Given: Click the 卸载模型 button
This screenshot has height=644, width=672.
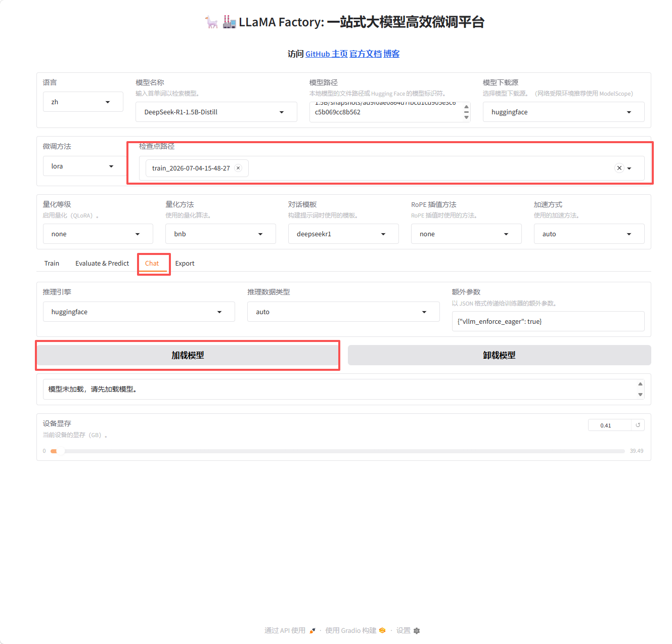Looking at the screenshot, I should pos(499,355).
